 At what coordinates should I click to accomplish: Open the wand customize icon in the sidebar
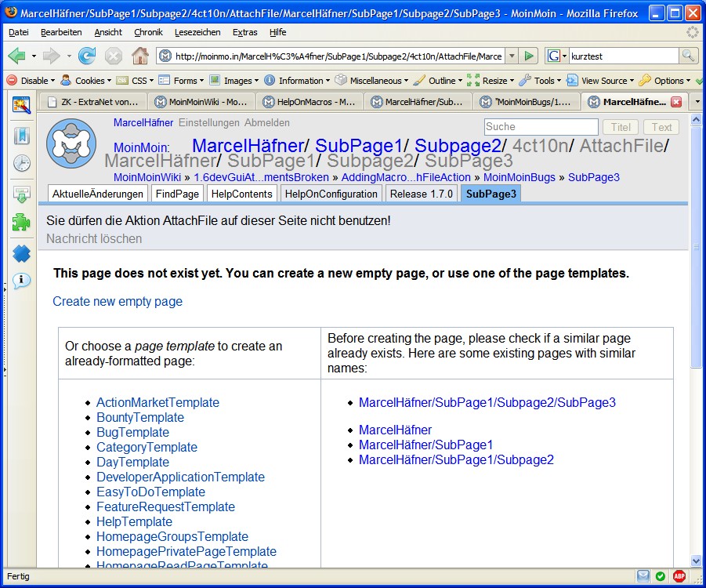[22, 104]
